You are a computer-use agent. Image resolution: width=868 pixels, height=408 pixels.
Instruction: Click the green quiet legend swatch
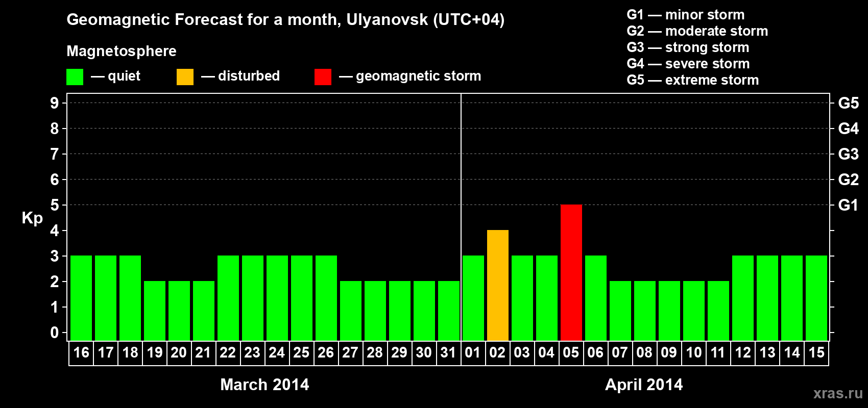75,77
